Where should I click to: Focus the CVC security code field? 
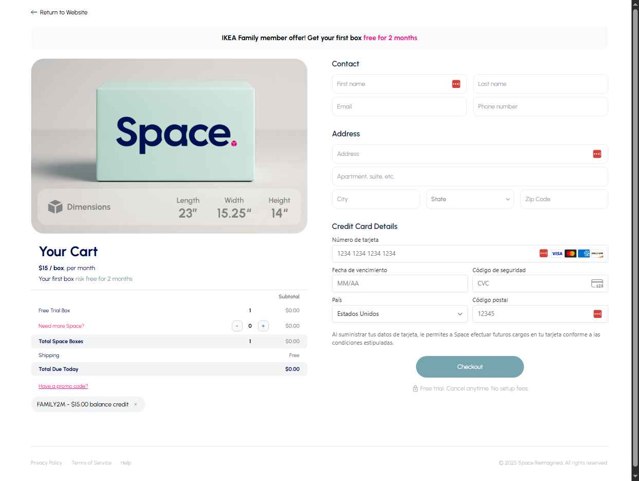point(540,283)
